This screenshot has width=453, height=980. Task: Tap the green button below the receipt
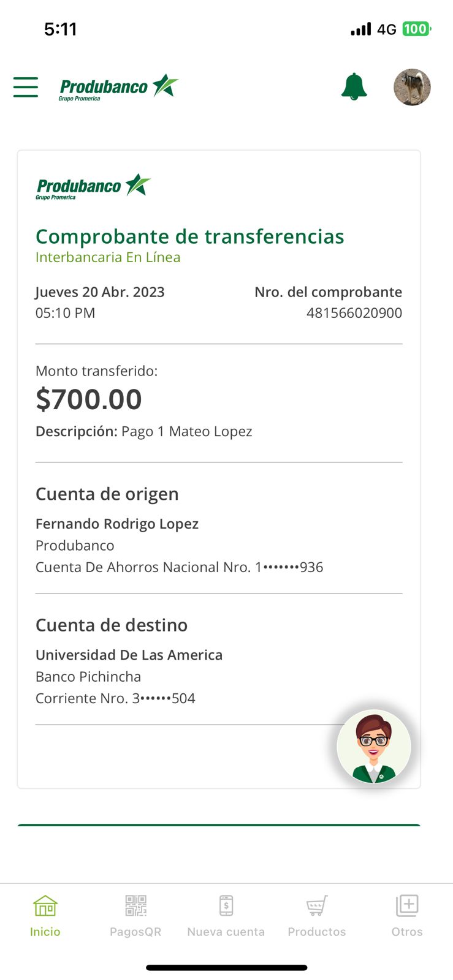(x=219, y=826)
